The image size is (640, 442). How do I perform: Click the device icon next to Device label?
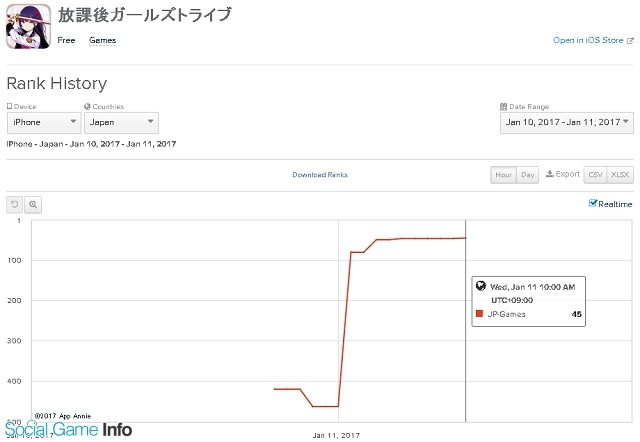point(10,106)
